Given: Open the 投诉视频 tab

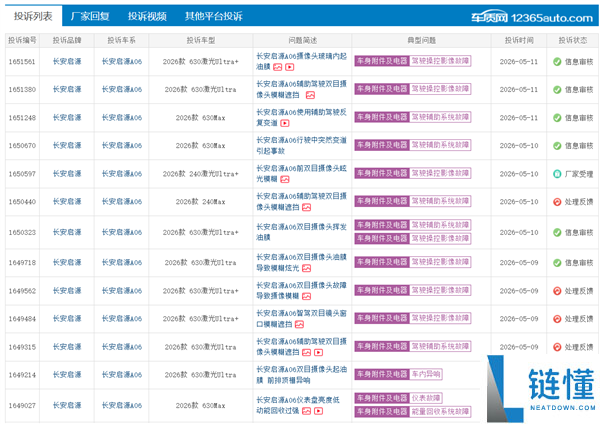Looking at the screenshot, I should tap(147, 16).
